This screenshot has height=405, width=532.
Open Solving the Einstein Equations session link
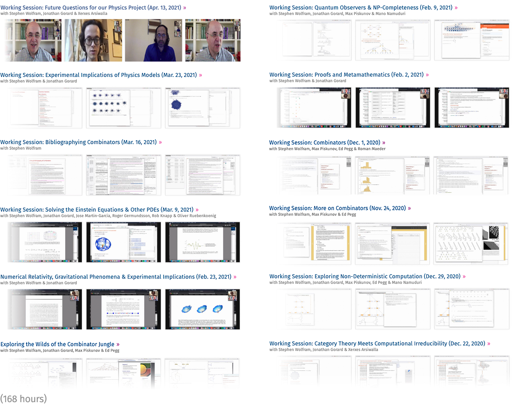click(x=96, y=210)
